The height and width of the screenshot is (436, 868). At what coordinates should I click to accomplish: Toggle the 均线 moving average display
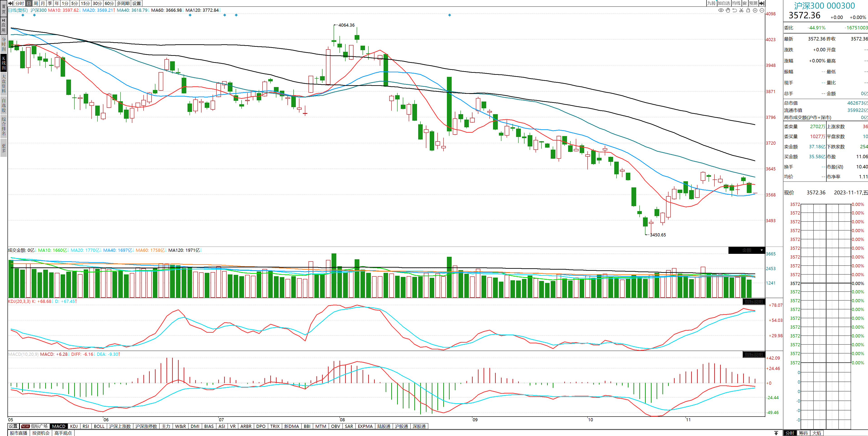[736, 3]
